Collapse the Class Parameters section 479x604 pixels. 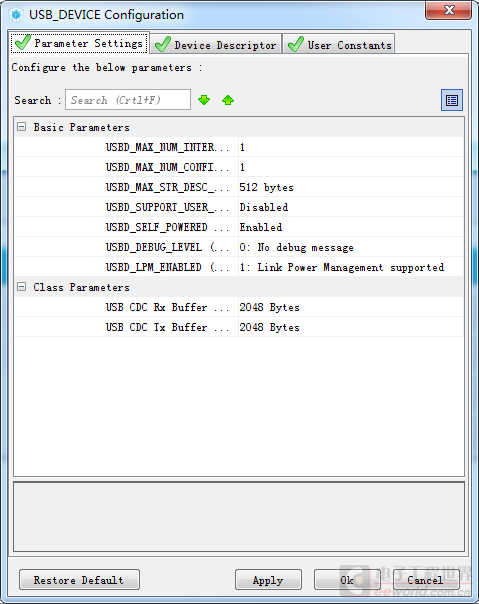tap(22, 287)
